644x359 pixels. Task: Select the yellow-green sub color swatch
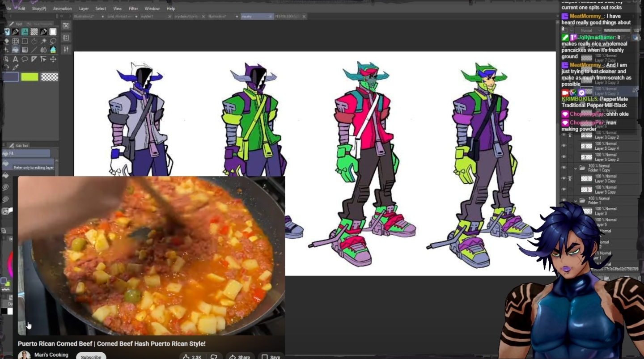(x=30, y=77)
